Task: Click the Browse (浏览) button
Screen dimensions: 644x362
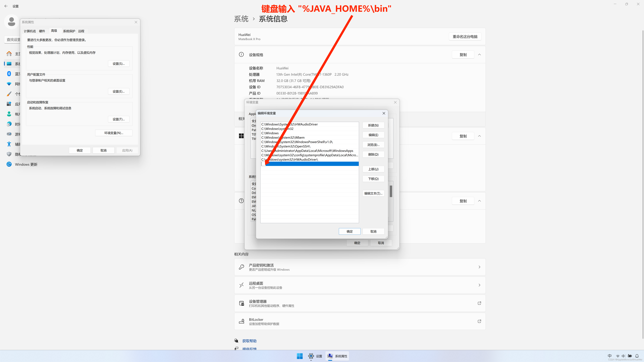Action: (373, 145)
